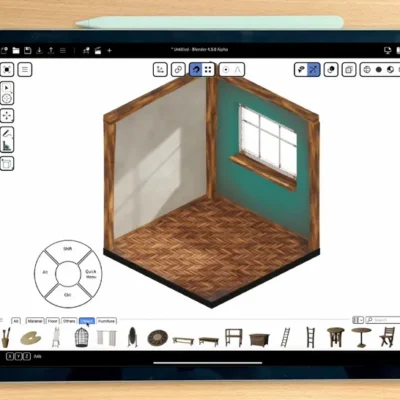Image resolution: width=400 pixels, height=400 pixels.
Task: Select the Annotate pencil tool
Action: pyautogui.click(x=7, y=133)
